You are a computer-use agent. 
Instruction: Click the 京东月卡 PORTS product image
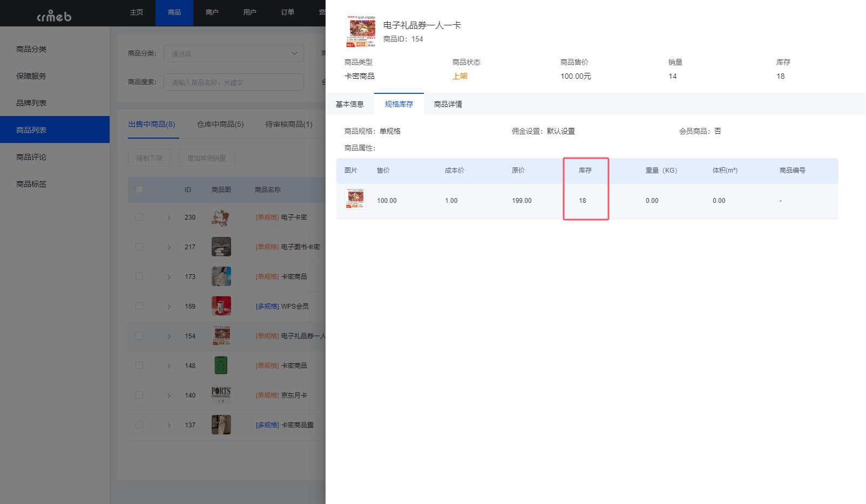pos(221,395)
